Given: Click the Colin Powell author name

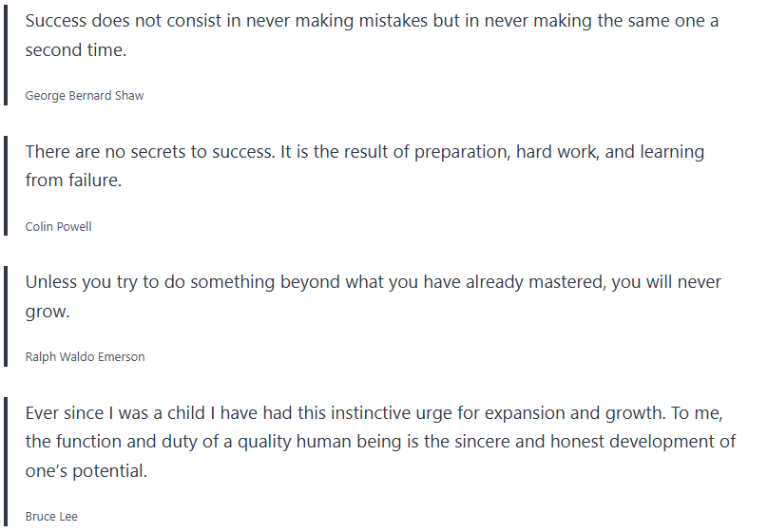Looking at the screenshot, I should pos(58,227).
